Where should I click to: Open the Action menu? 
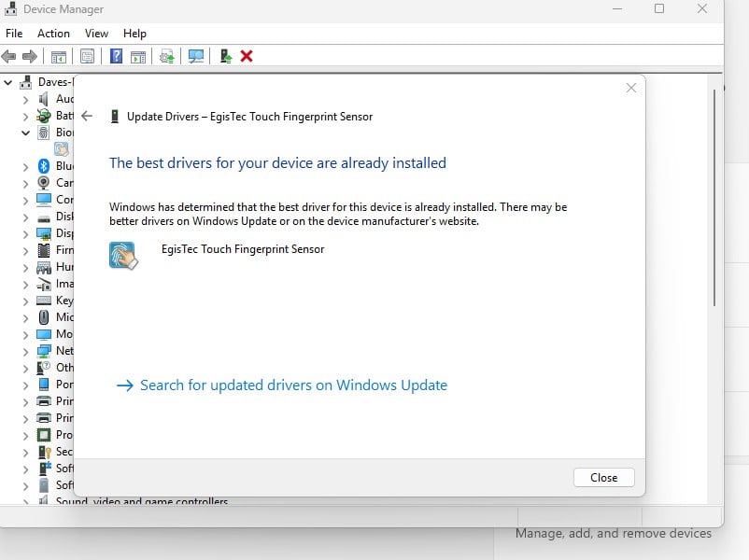tap(53, 34)
